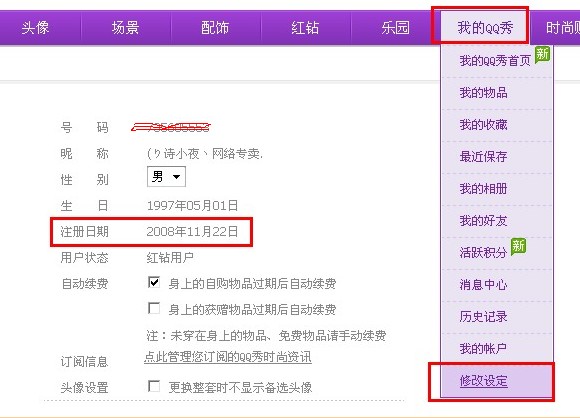580x418 pixels.
Task: Open the partially visible 时尚 tab
Action: [562, 28]
